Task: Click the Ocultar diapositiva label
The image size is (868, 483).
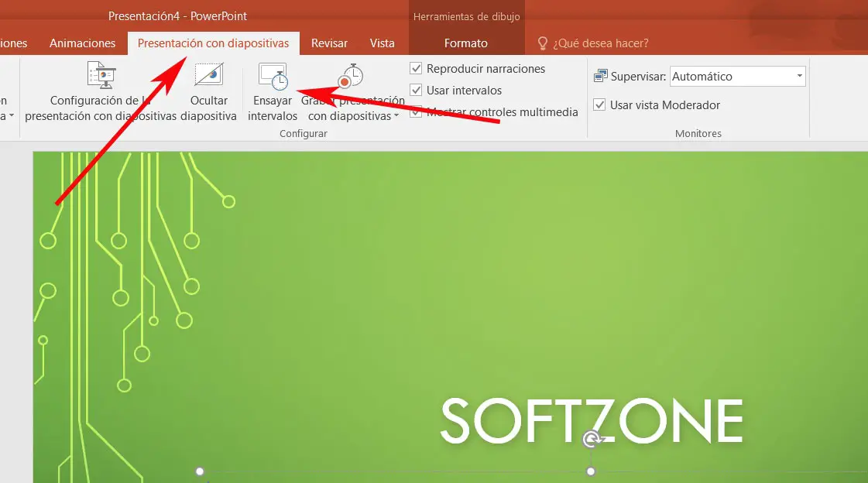Action: [x=209, y=108]
